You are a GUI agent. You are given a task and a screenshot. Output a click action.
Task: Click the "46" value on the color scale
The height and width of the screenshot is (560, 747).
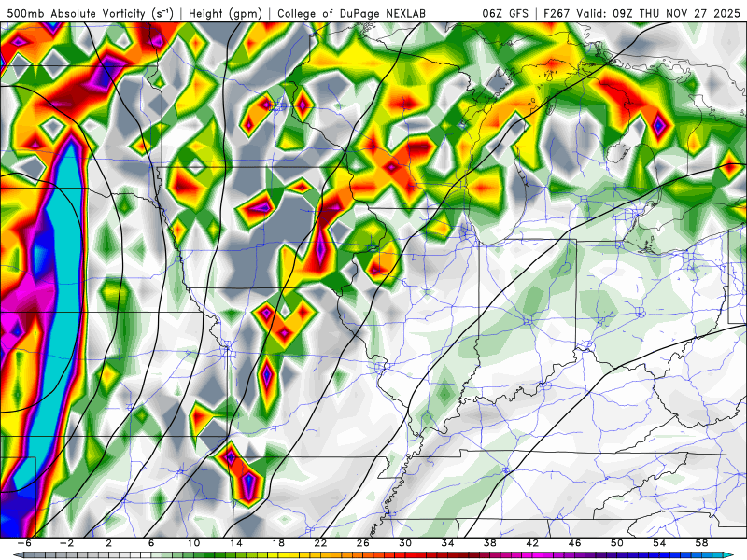pos(574,543)
